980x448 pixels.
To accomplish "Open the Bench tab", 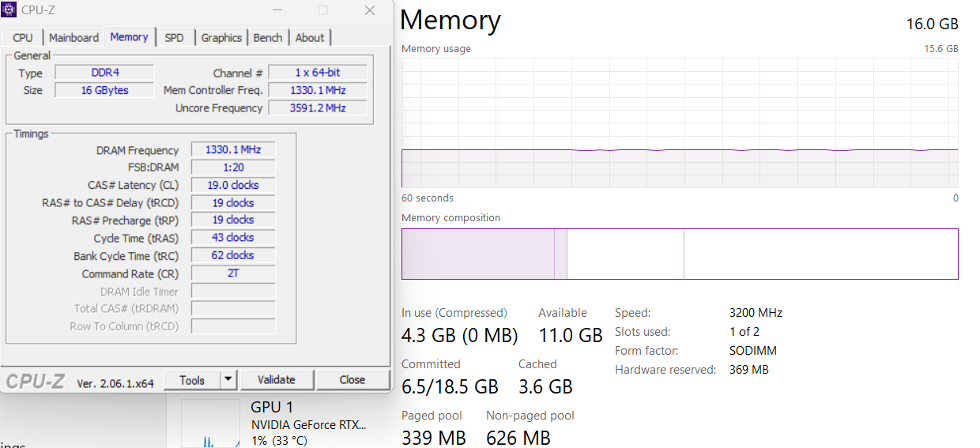I will 268,37.
